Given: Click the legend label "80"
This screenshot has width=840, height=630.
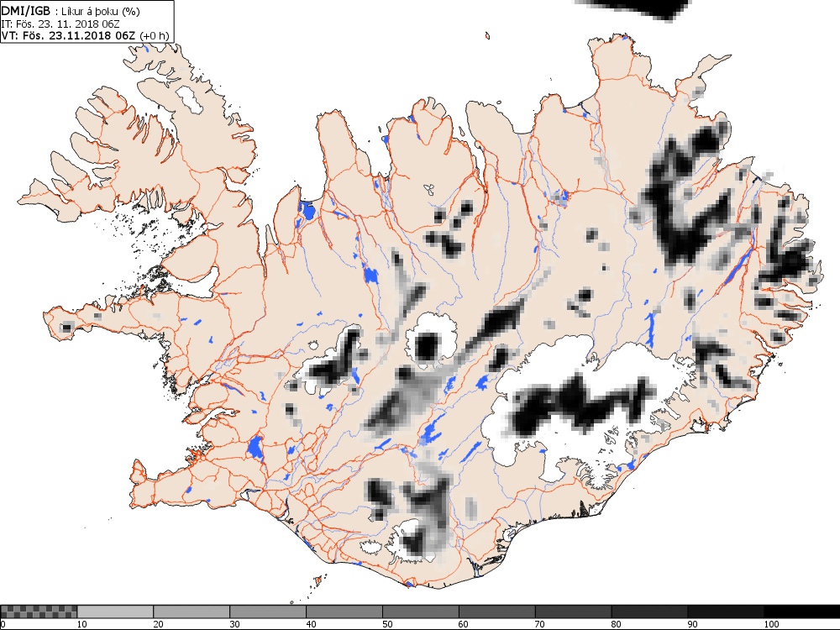Looking at the screenshot, I should tap(617, 624).
